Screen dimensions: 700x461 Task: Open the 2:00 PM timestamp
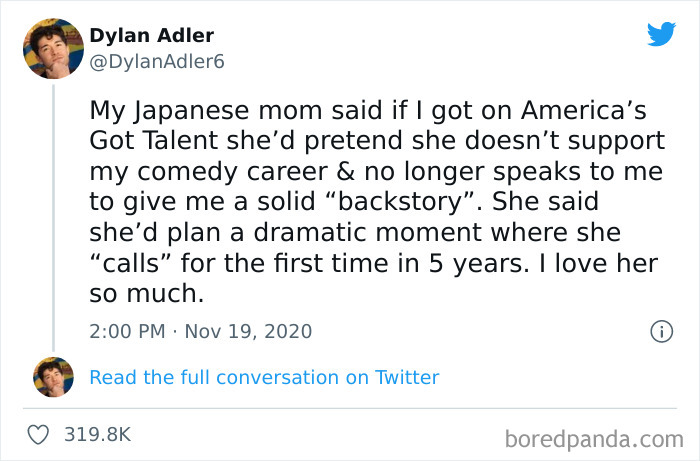click(128, 331)
